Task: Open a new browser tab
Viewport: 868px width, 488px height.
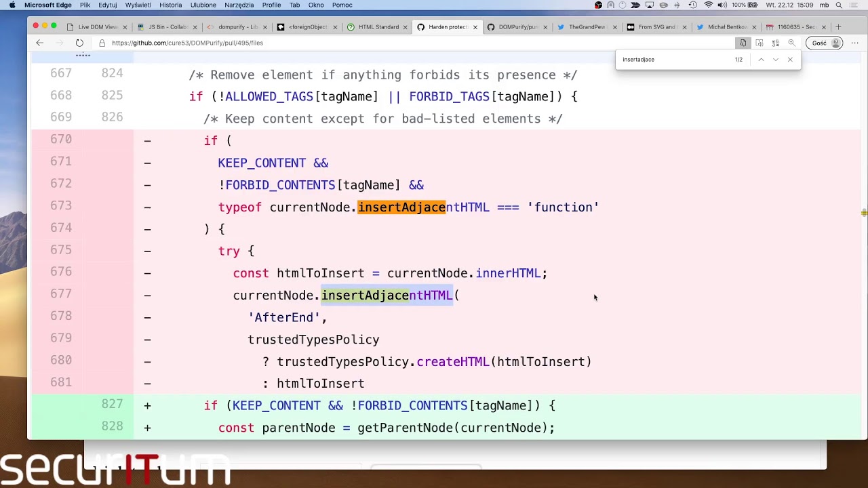Action: [838, 27]
